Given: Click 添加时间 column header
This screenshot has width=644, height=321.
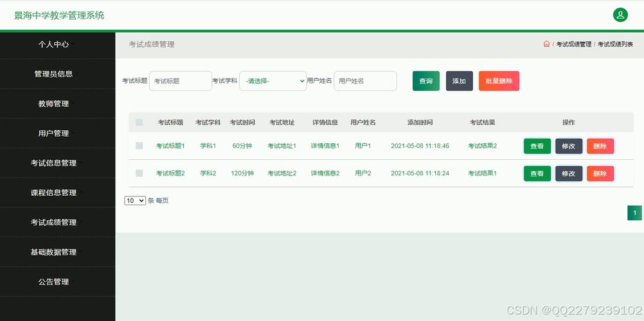Looking at the screenshot, I should [420, 123].
